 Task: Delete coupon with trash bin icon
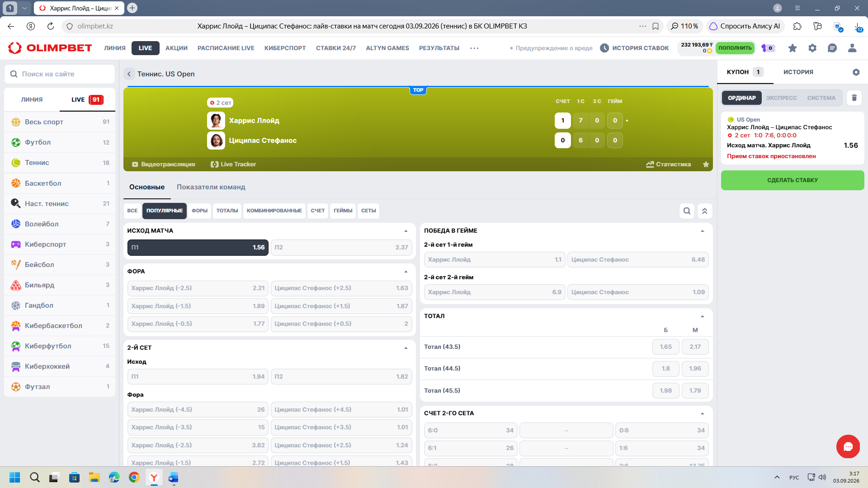pos(854,98)
